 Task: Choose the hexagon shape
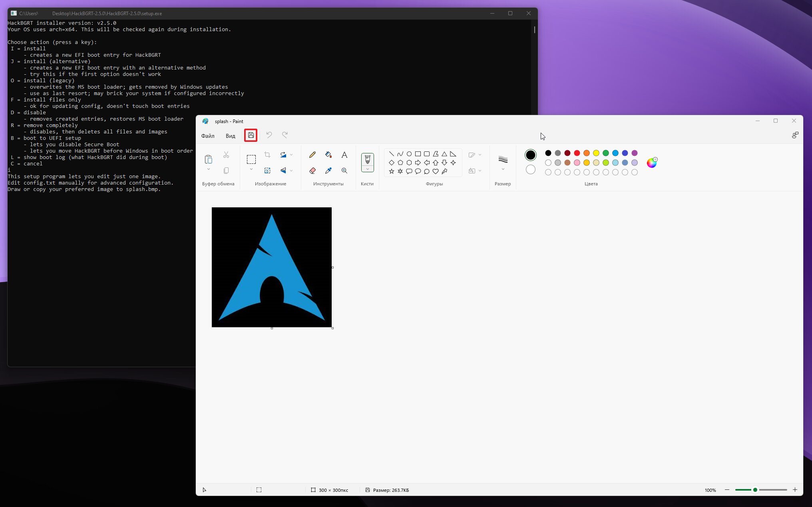click(409, 163)
